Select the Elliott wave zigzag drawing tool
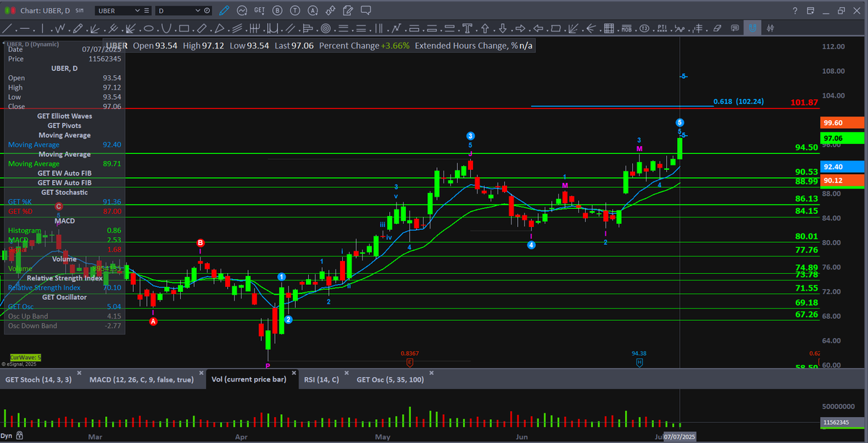 (60, 28)
